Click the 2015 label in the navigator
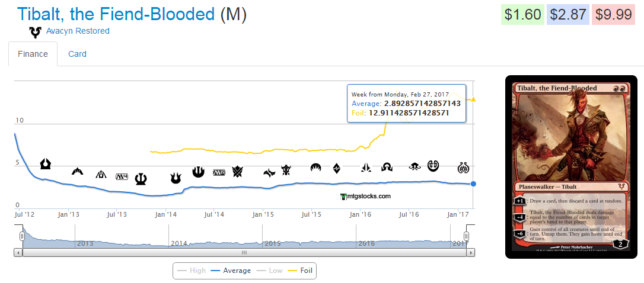The width and height of the screenshot is (644, 283). pos(273,243)
